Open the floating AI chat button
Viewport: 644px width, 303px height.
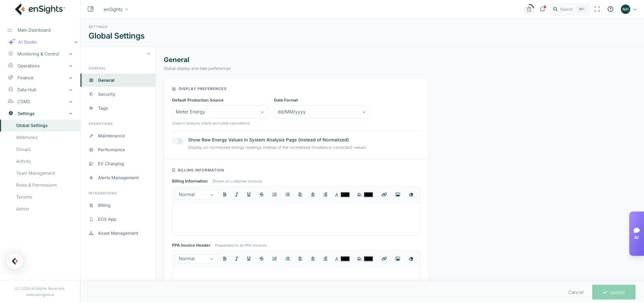(637, 234)
